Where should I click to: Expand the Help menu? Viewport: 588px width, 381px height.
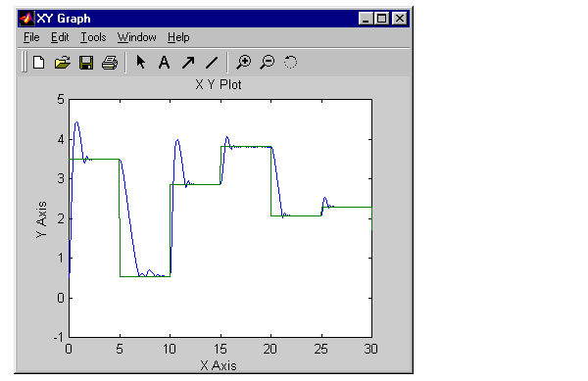coord(178,37)
